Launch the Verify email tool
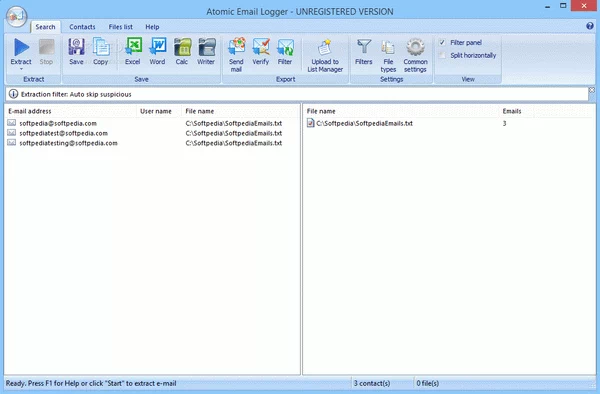This screenshot has width=600, height=394. click(x=261, y=52)
